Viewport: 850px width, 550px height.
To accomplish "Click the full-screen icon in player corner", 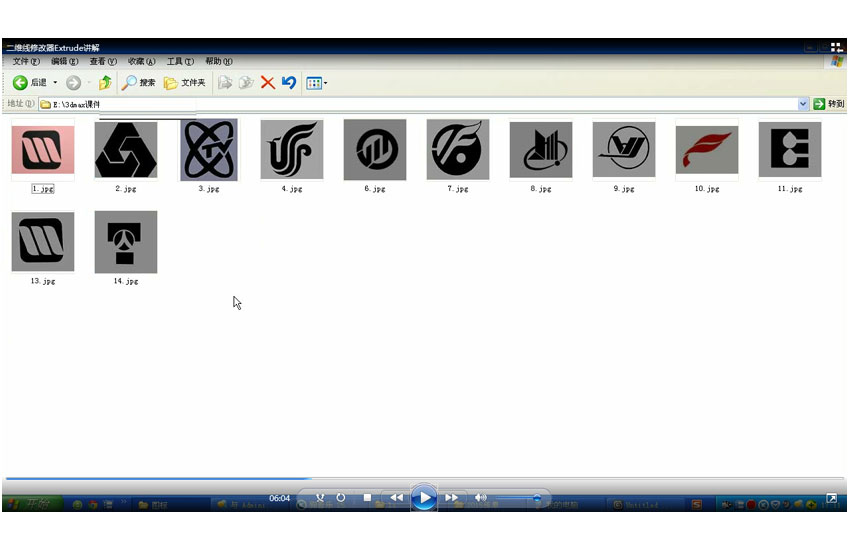I will pyautogui.click(x=831, y=498).
